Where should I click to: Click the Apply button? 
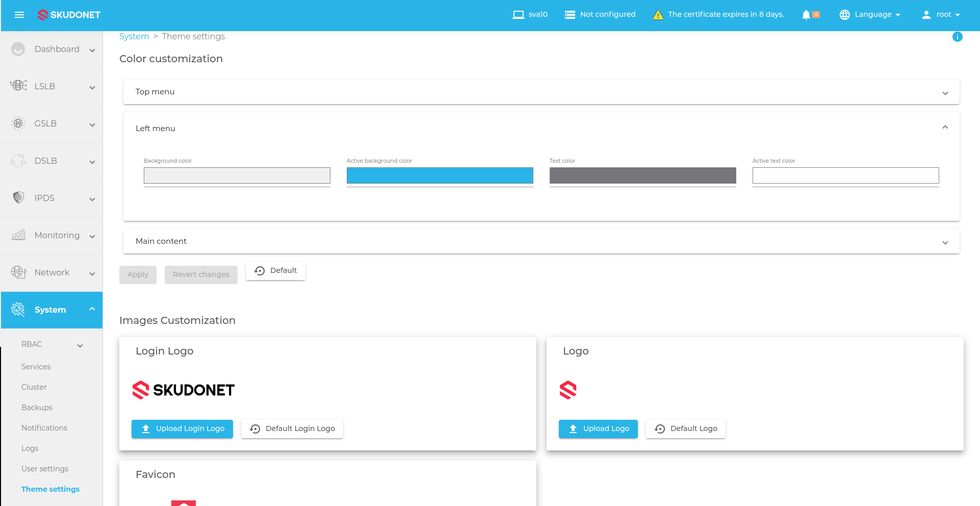coord(138,274)
